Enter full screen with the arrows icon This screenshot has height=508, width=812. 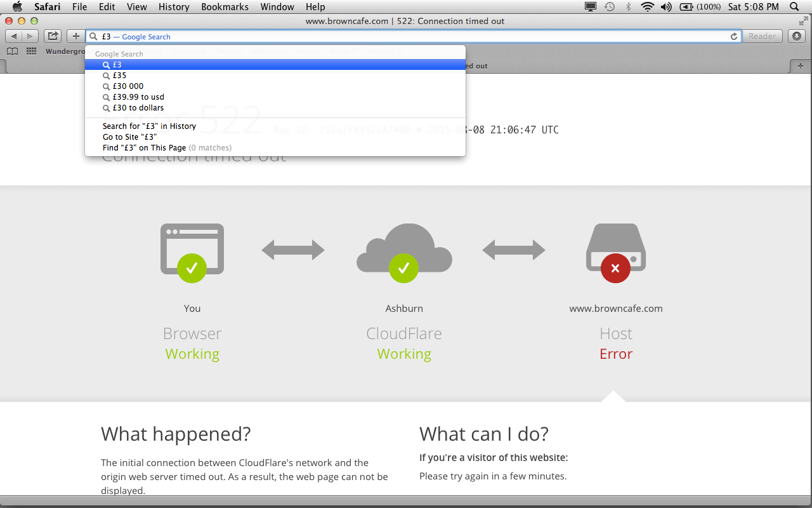(804, 21)
